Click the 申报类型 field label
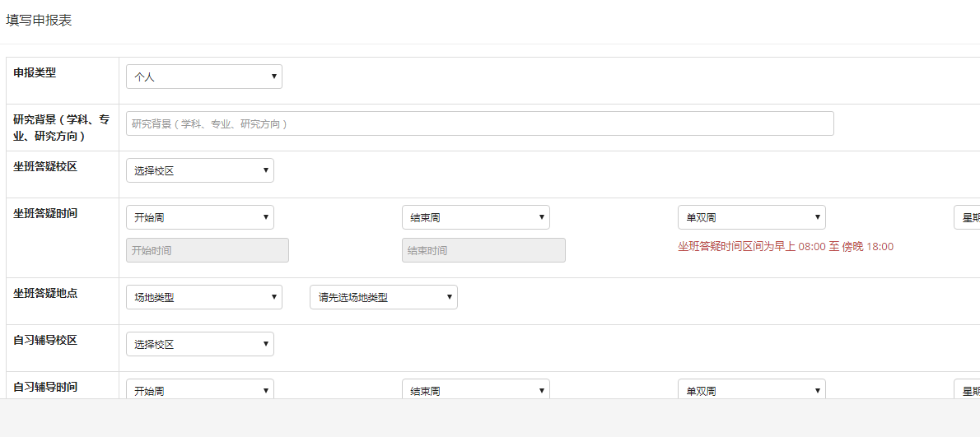This screenshot has height=437, width=980. (x=35, y=72)
